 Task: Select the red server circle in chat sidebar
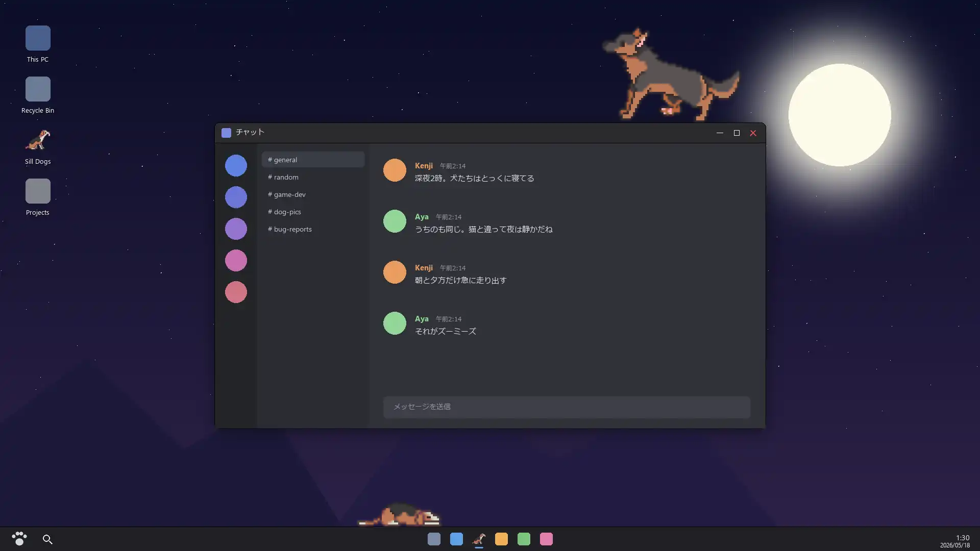pos(236,292)
